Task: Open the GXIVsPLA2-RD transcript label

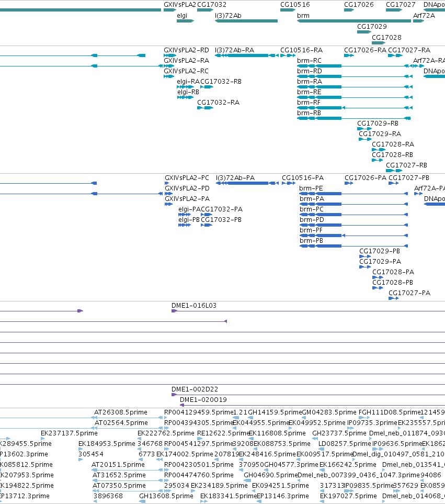Action: coord(186,50)
